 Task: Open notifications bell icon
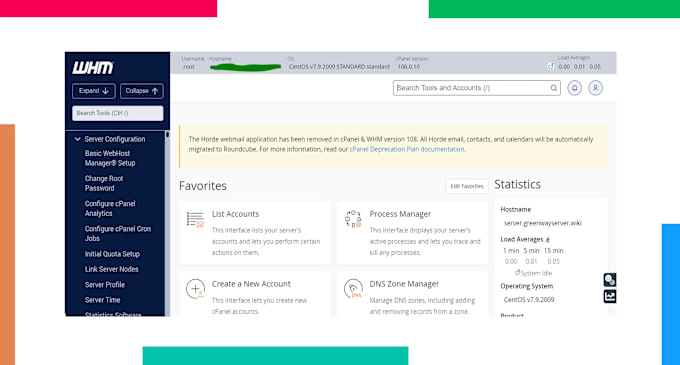[x=575, y=88]
